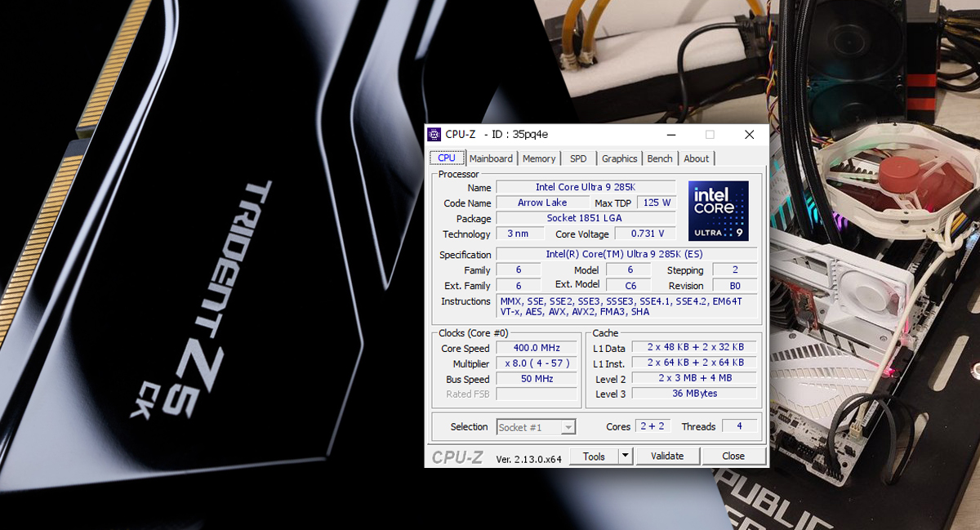Click the Specification text field

click(x=626, y=255)
